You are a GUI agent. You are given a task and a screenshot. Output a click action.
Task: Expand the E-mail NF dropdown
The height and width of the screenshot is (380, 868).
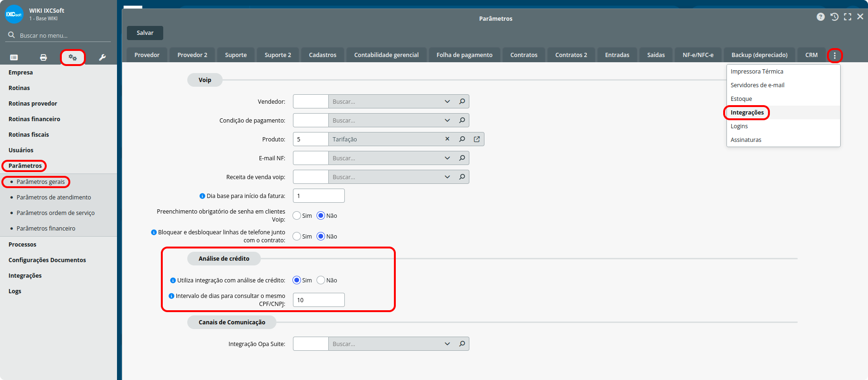pos(447,158)
